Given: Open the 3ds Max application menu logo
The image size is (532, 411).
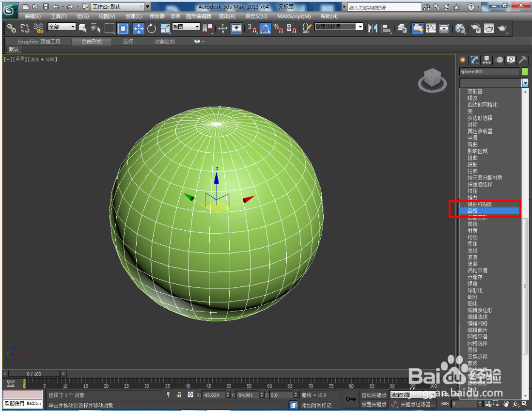Looking at the screenshot, I should pyautogui.click(x=10, y=10).
